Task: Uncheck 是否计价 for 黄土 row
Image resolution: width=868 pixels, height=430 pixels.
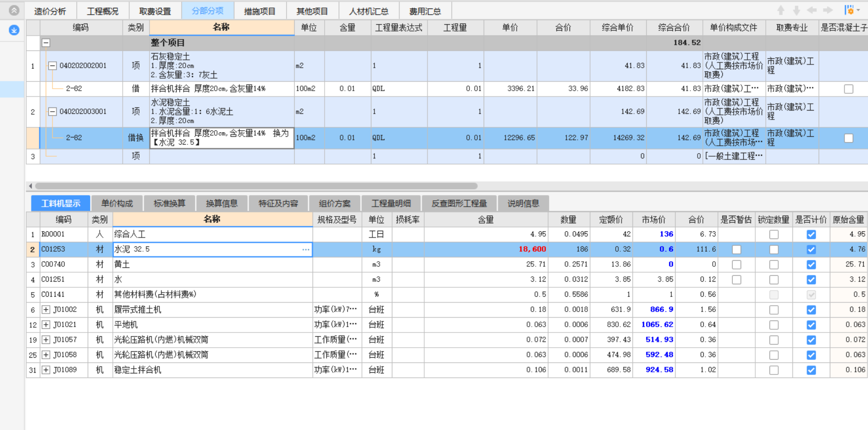Action: click(811, 265)
